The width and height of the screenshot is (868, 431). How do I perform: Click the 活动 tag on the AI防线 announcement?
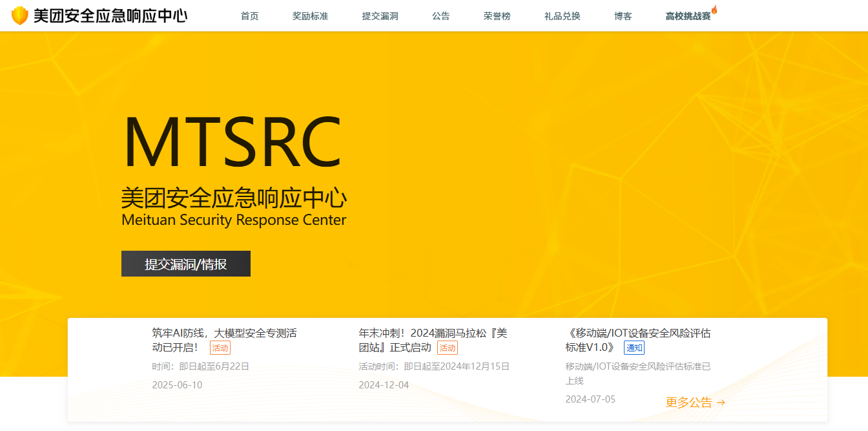220,348
